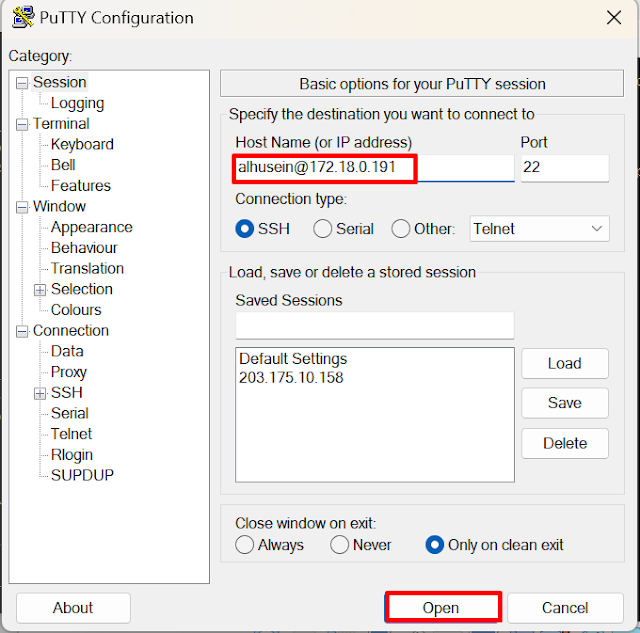Open the SUPDUP settings category
The width and height of the screenshot is (640, 633).
click(82, 475)
